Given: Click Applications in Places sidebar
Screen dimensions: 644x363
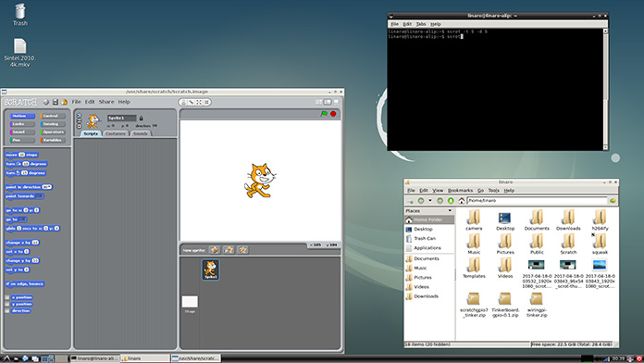Looking at the screenshot, I should point(427,248).
